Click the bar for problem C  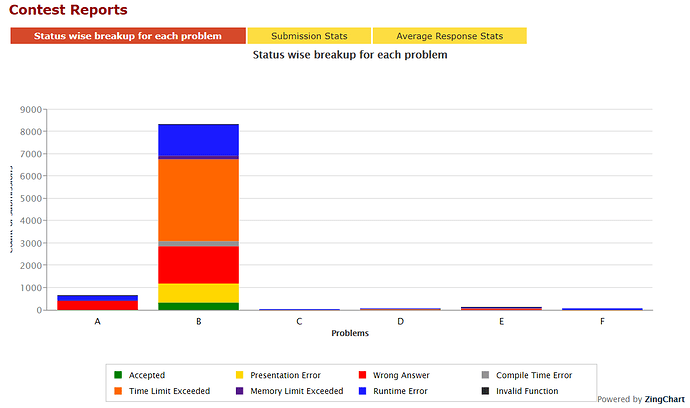(299, 309)
